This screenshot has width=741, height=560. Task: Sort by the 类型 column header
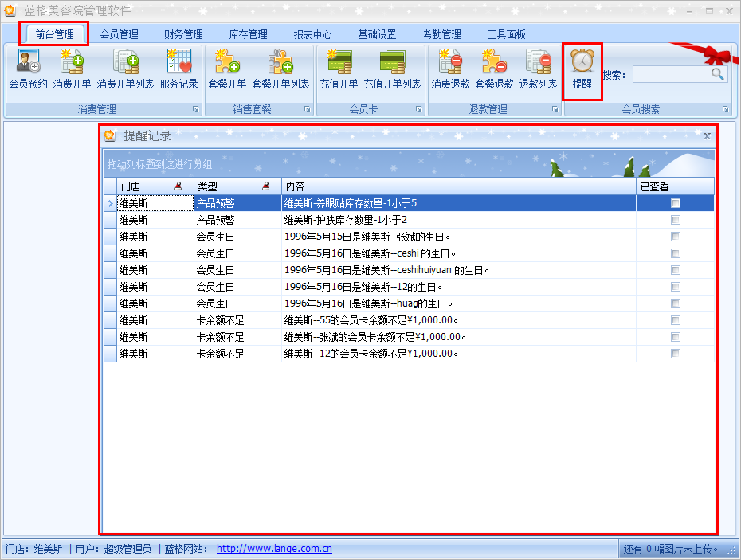[x=237, y=186]
